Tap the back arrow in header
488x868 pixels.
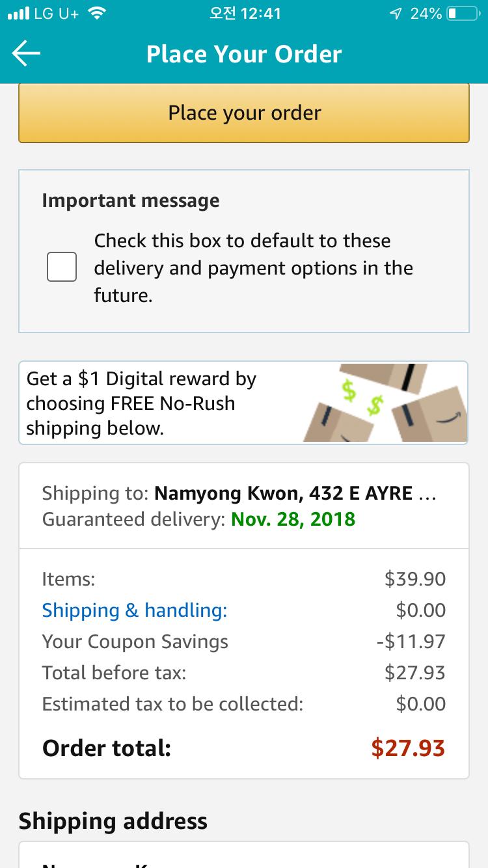click(x=26, y=54)
